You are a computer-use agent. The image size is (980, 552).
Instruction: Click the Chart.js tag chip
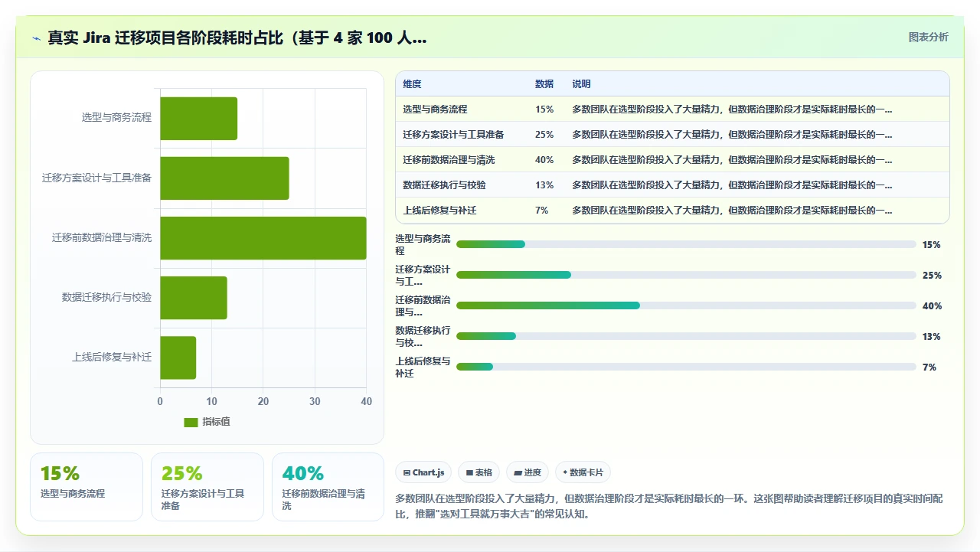click(423, 472)
